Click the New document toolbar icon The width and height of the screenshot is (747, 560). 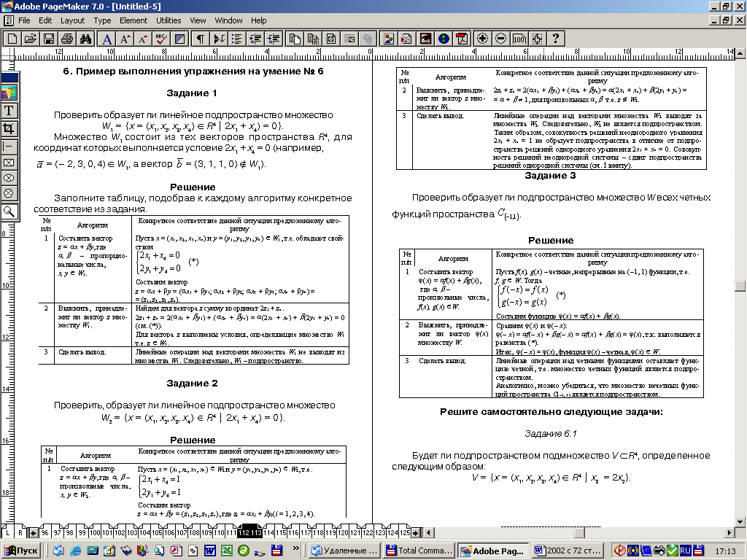click(x=12, y=39)
